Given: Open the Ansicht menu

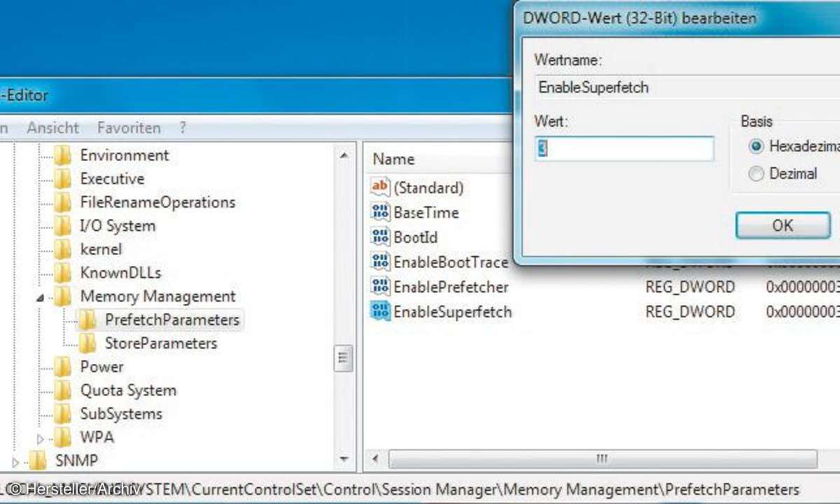Looking at the screenshot, I should click(53, 128).
